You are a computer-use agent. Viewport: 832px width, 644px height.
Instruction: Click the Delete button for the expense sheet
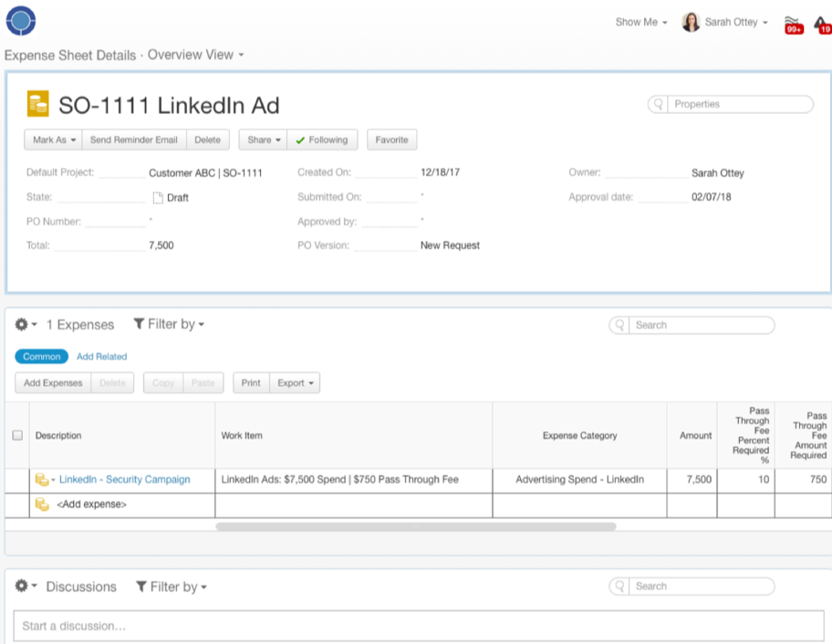(x=207, y=140)
